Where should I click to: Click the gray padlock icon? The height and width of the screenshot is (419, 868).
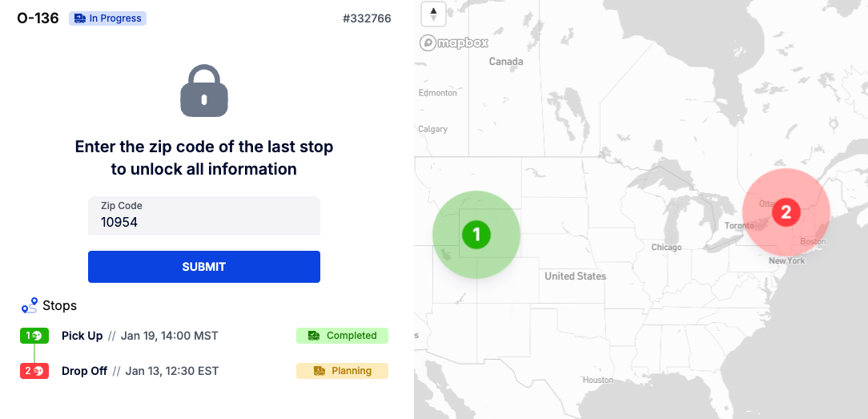click(x=204, y=91)
